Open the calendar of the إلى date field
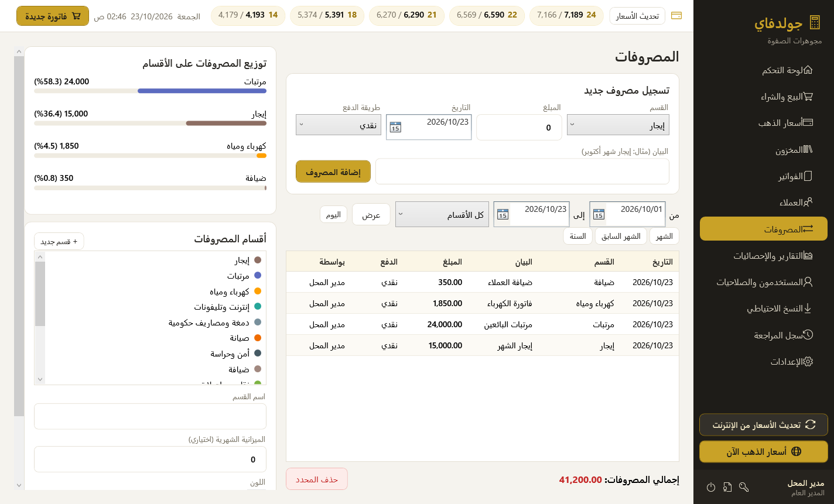834x504 pixels. click(x=503, y=214)
